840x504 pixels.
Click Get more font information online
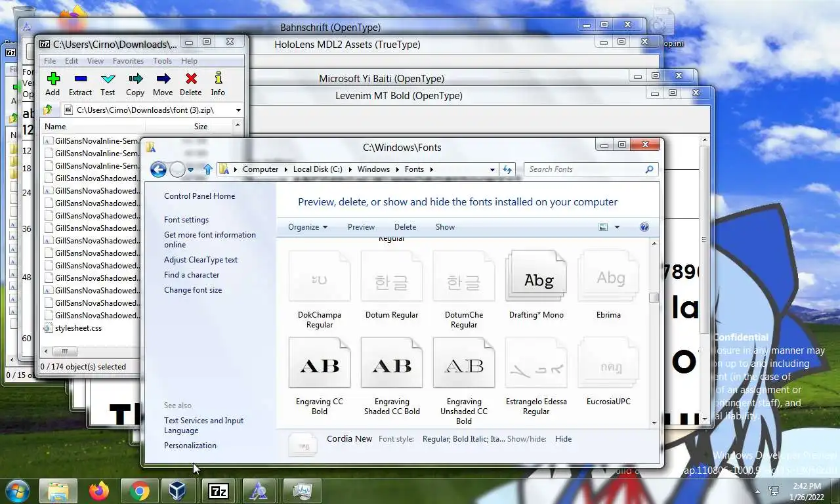[x=210, y=240]
